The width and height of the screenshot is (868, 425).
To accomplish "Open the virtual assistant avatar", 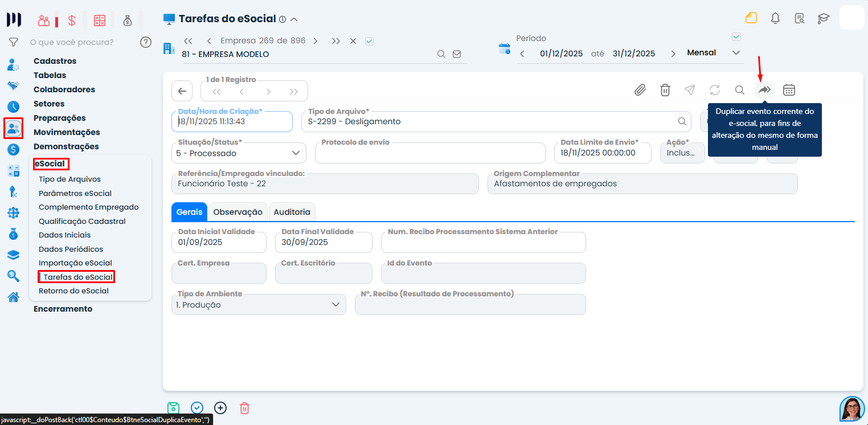I will [x=852, y=408].
